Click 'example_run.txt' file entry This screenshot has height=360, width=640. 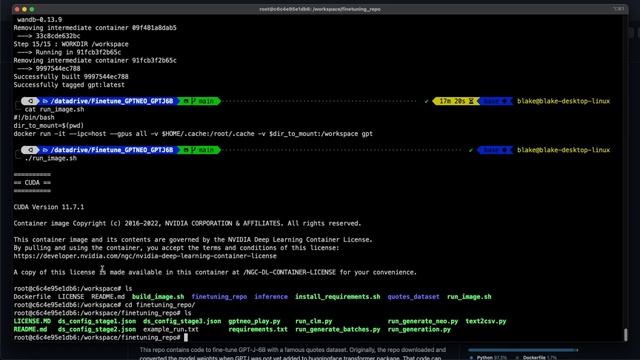pos(171,329)
